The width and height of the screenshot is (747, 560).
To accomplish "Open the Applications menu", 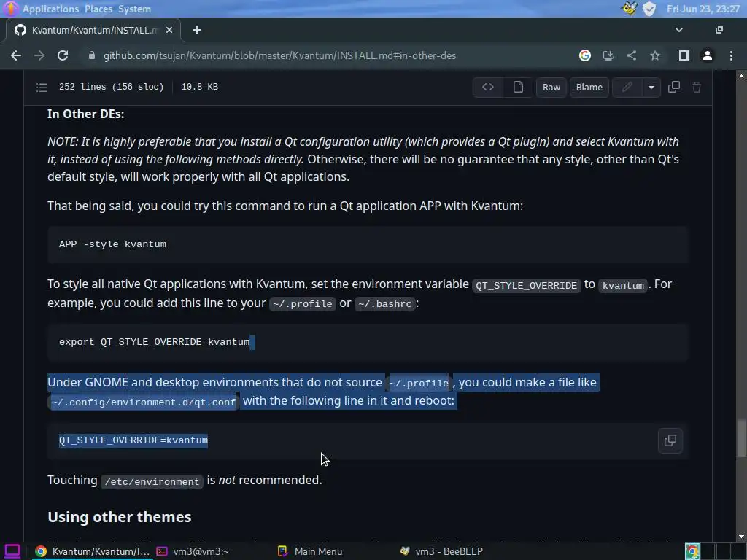I will pyautogui.click(x=50, y=9).
